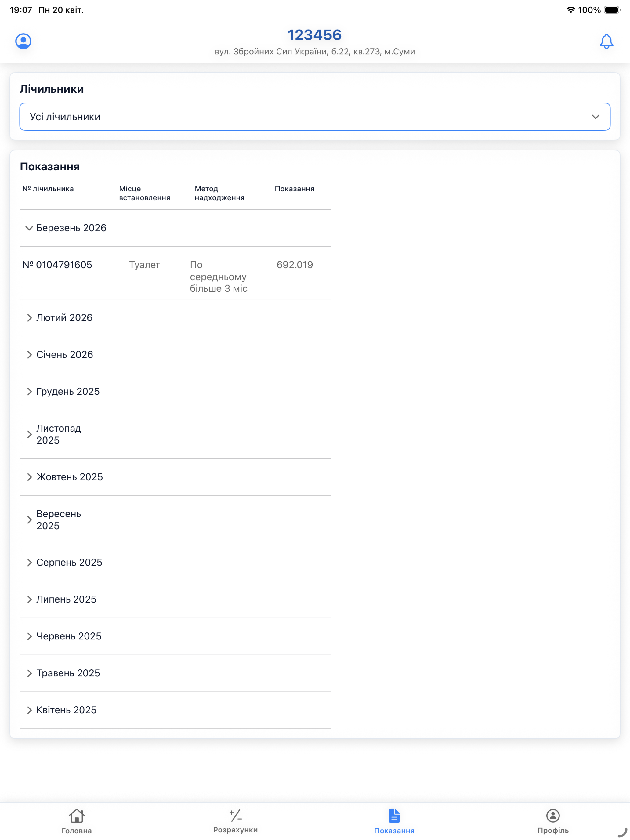Tap the account number 123456 header
The width and height of the screenshot is (630, 840).
(x=314, y=35)
